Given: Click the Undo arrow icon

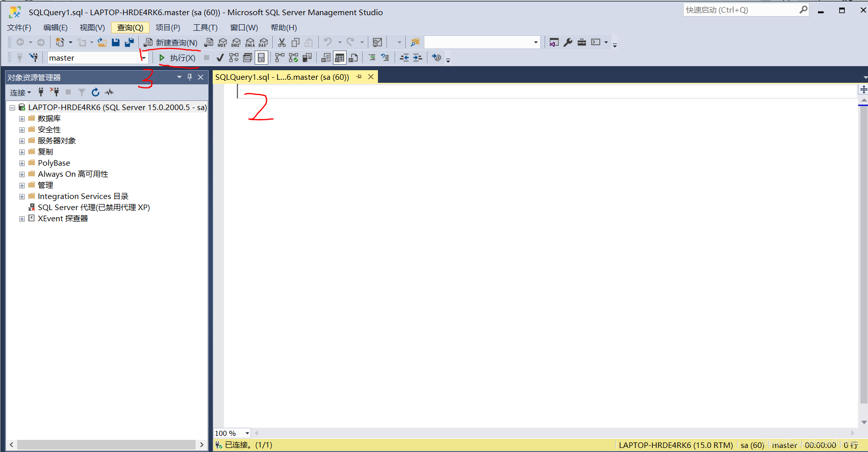Looking at the screenshot, I should 328,42.
